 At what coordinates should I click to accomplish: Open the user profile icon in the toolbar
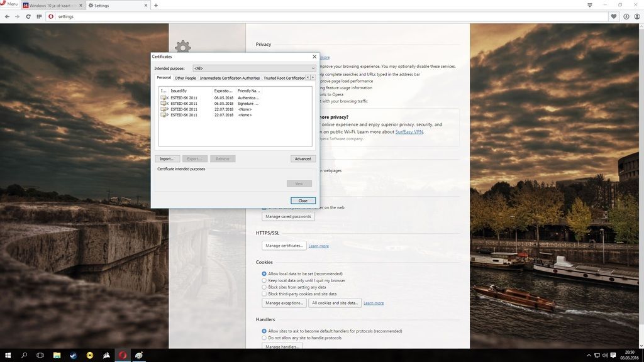coord(637,16)
